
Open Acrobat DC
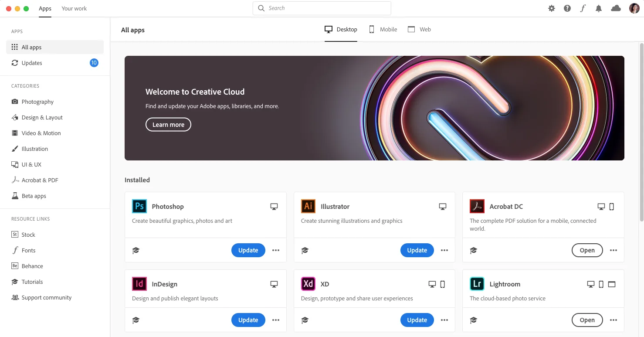(587, 250)
